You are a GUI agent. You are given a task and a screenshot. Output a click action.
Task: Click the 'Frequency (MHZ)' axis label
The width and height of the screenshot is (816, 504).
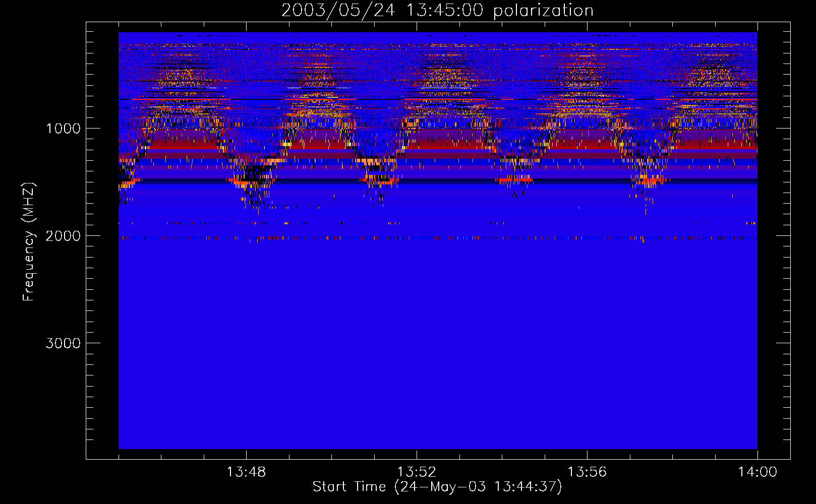tap(29, 242)
